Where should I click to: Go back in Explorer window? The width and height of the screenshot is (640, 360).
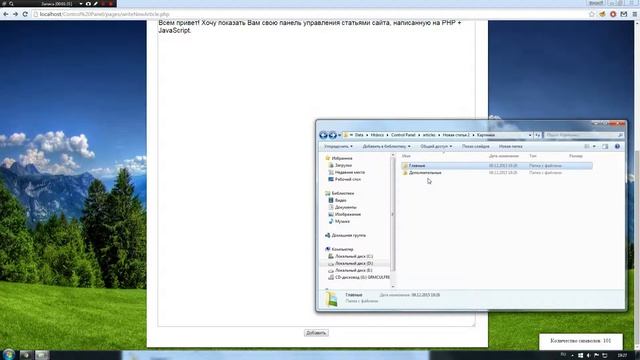[x=323, y=135]
